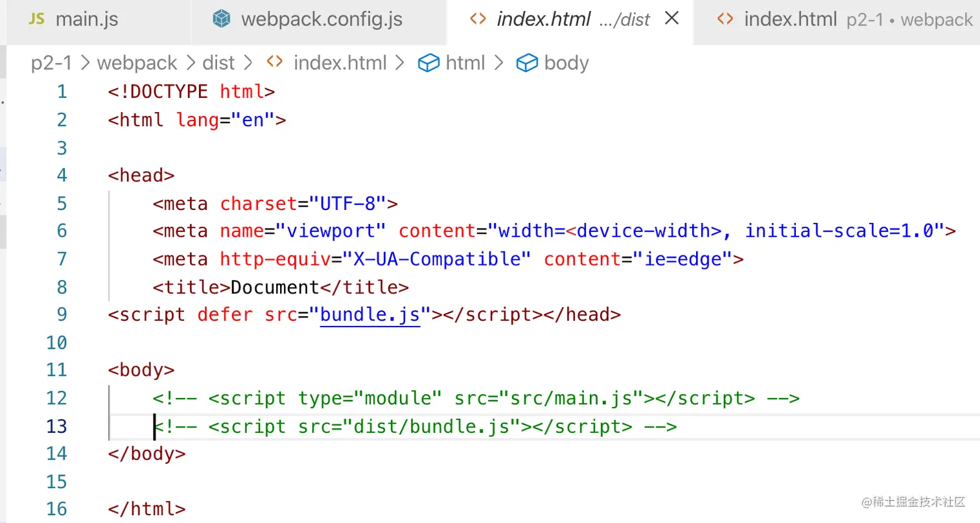Switch to the main.js tab
Screen dimensions: 980x523
click(x=86, y=19)
